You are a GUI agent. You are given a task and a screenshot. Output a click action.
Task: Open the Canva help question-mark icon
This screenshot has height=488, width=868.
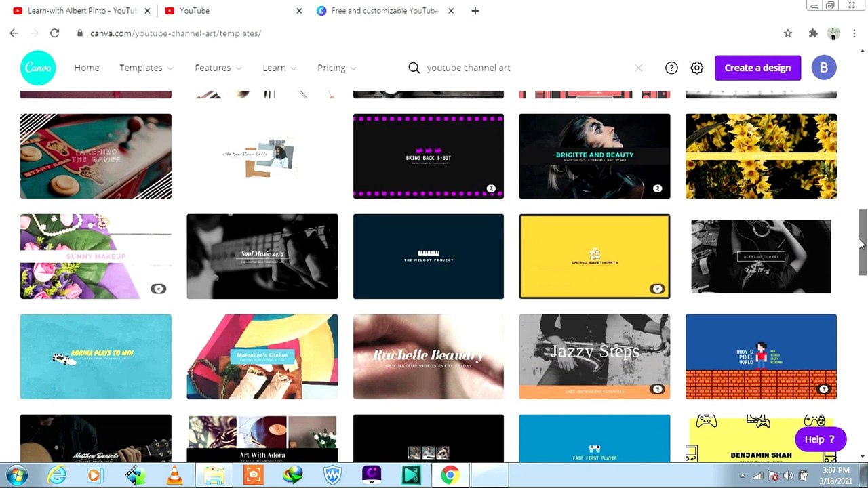tap(671, 68)
